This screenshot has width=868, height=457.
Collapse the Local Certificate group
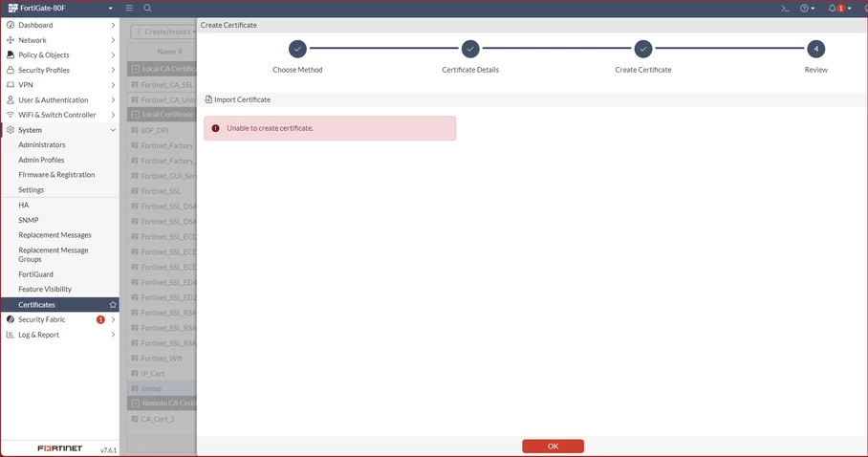coord(135,115)
